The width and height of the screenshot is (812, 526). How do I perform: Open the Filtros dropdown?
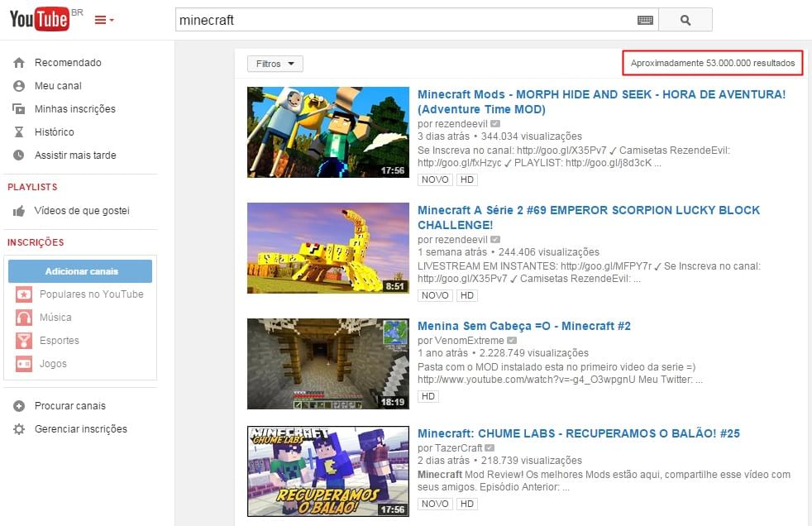pyautogui.click(x=275, y=64)
